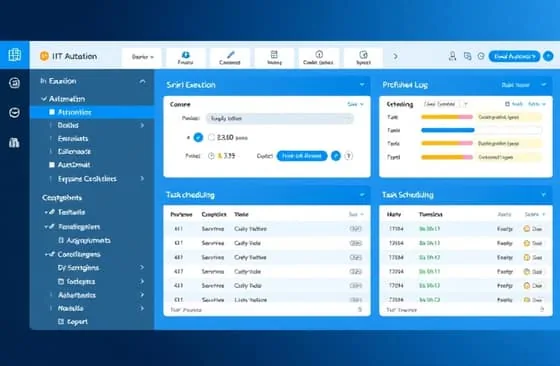Open the rounded-square icon below the grid logo

(14, 83)
